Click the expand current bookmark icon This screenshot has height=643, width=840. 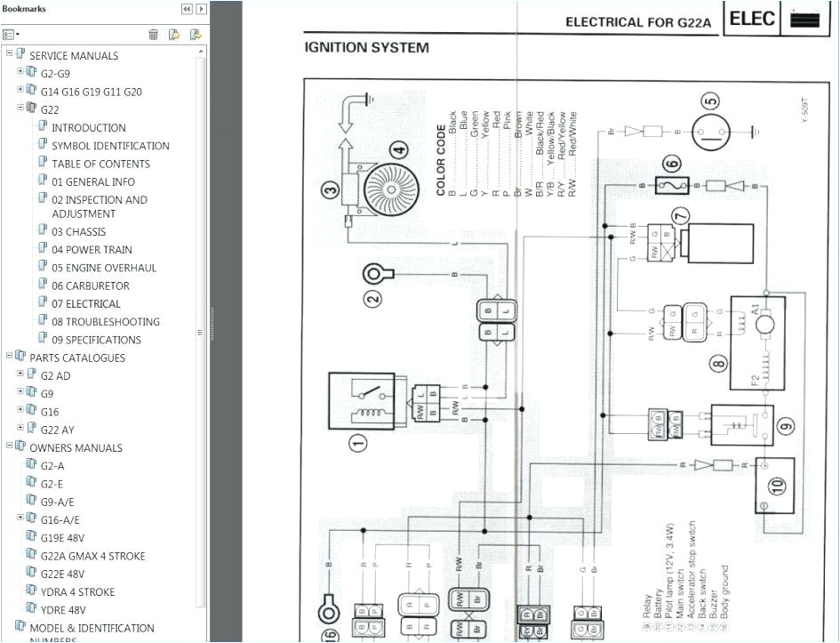point(195,35)
